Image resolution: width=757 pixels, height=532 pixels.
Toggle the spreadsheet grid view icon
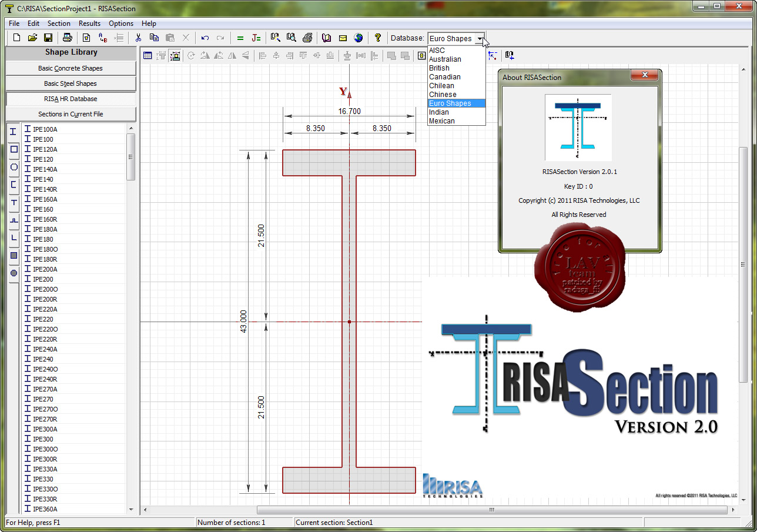[148, 56]
